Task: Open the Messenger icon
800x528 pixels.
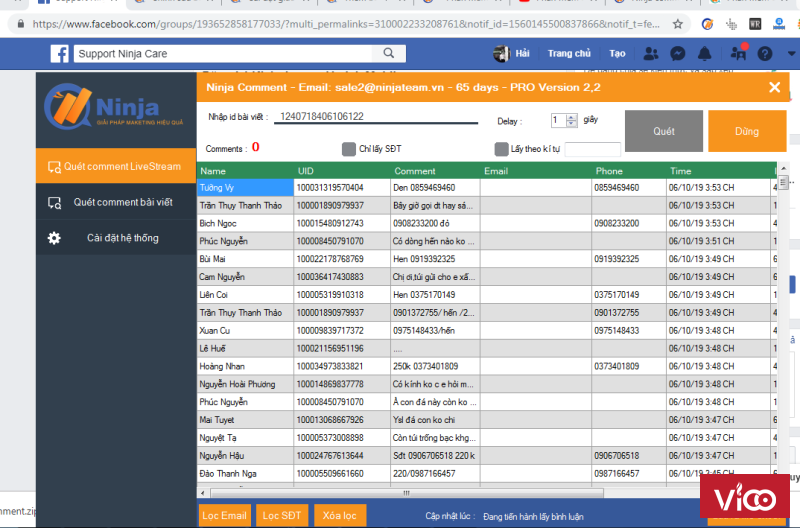Action: click(677, 54)
